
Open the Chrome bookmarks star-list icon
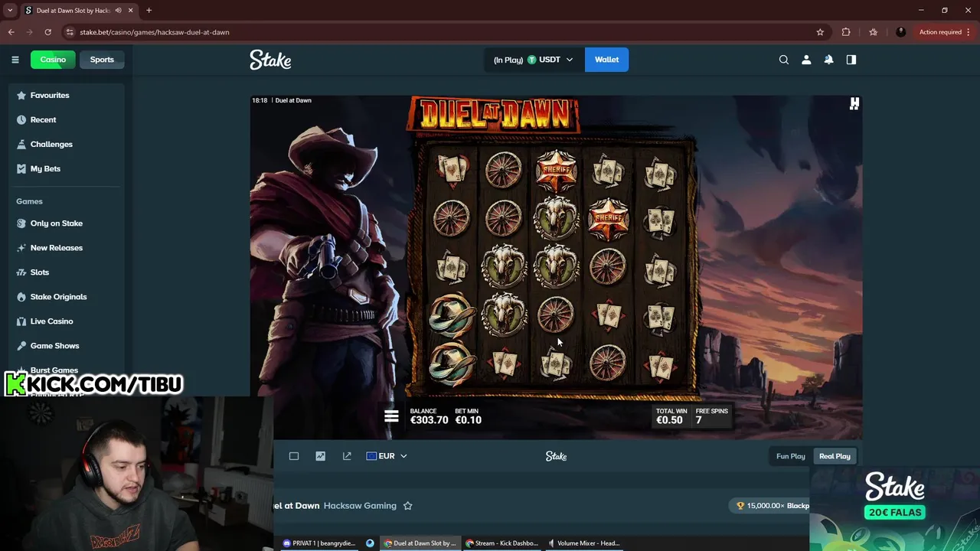(x=873, y=32)
